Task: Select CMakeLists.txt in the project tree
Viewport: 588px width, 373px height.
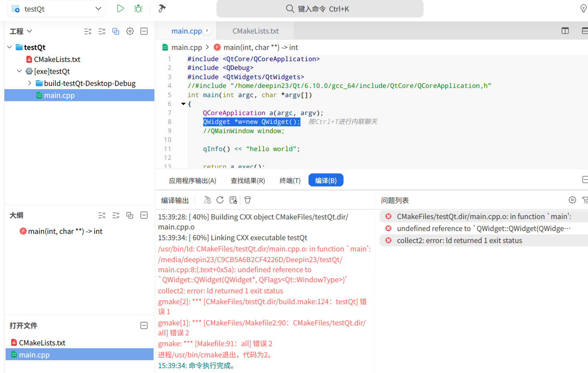Action: click(57, 59)
